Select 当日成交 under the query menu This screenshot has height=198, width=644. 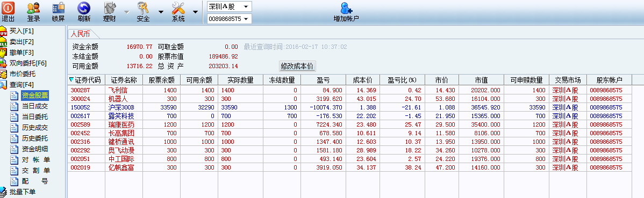pos(35,106)
